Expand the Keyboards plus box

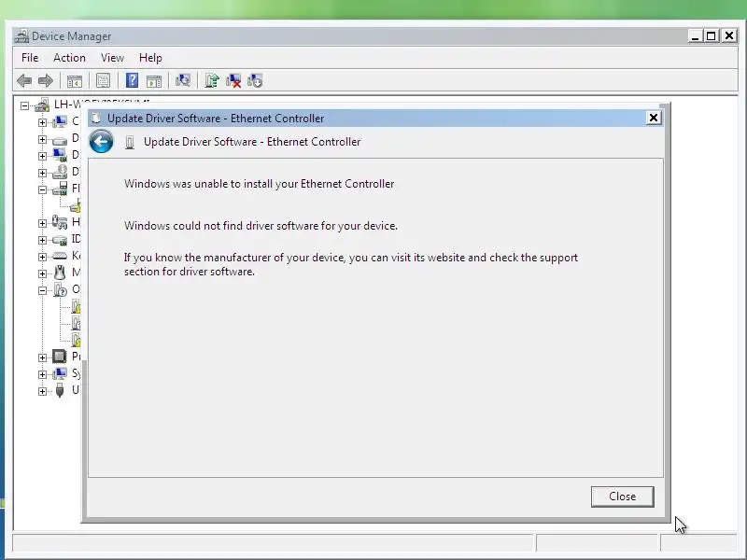coord(42,257)
